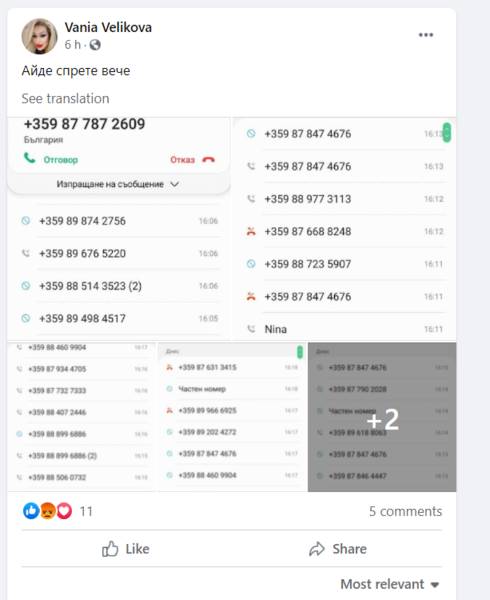The height and width of the screenshot is (600, 490).
Task: Click the 6 h post timestamp
Action: coord(73,45)
